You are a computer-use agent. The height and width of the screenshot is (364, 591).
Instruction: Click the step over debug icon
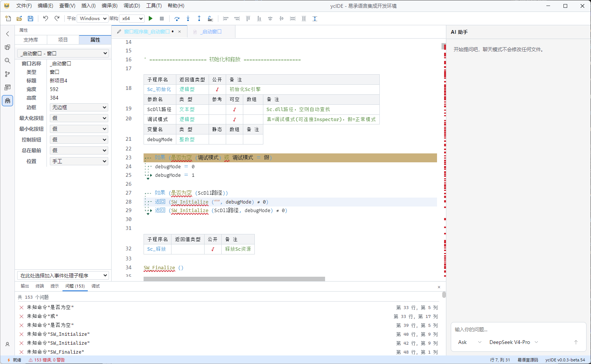(177, 19)
